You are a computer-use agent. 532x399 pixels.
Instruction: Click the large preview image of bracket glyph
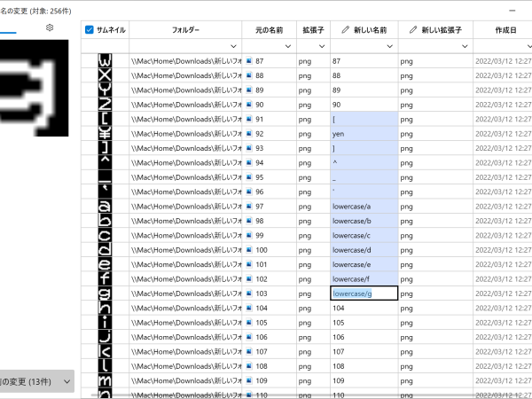tap(34, 88)
